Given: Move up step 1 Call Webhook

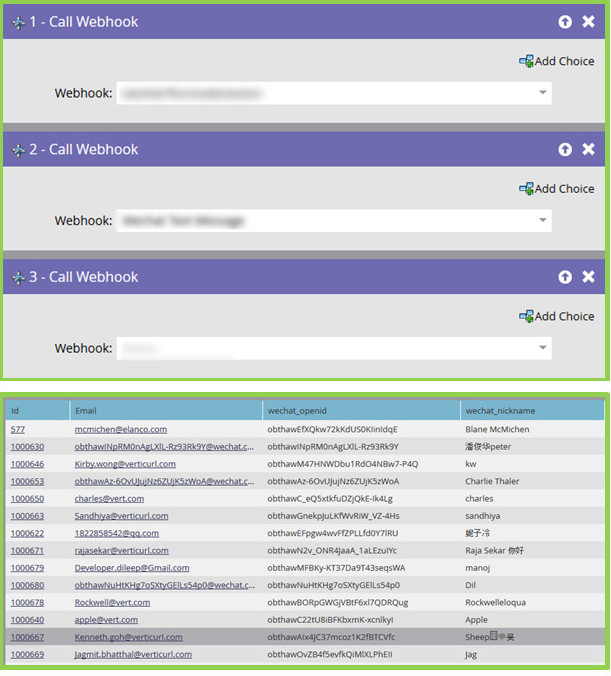Looking at the screenshot, I should 565,22.
